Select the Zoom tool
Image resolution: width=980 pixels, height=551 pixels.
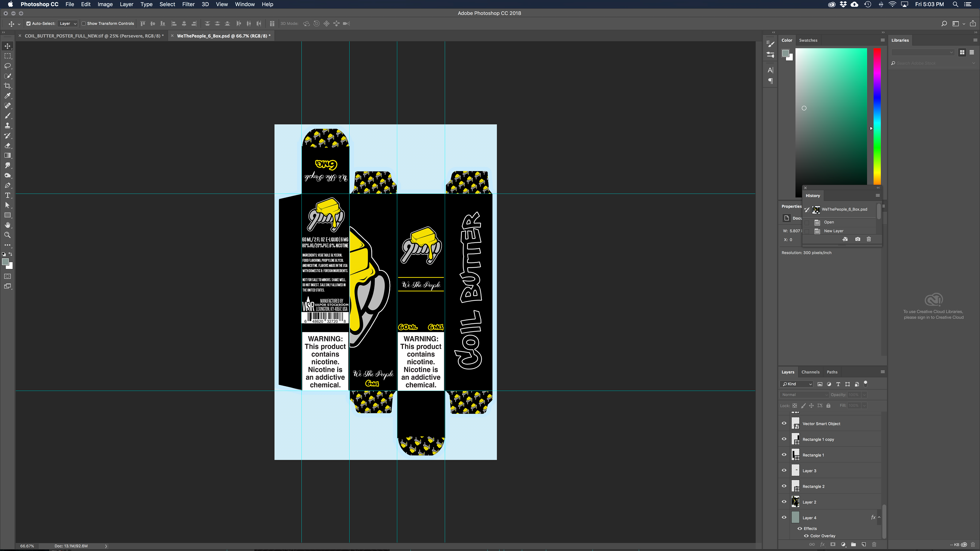click(x=8, y=235)
